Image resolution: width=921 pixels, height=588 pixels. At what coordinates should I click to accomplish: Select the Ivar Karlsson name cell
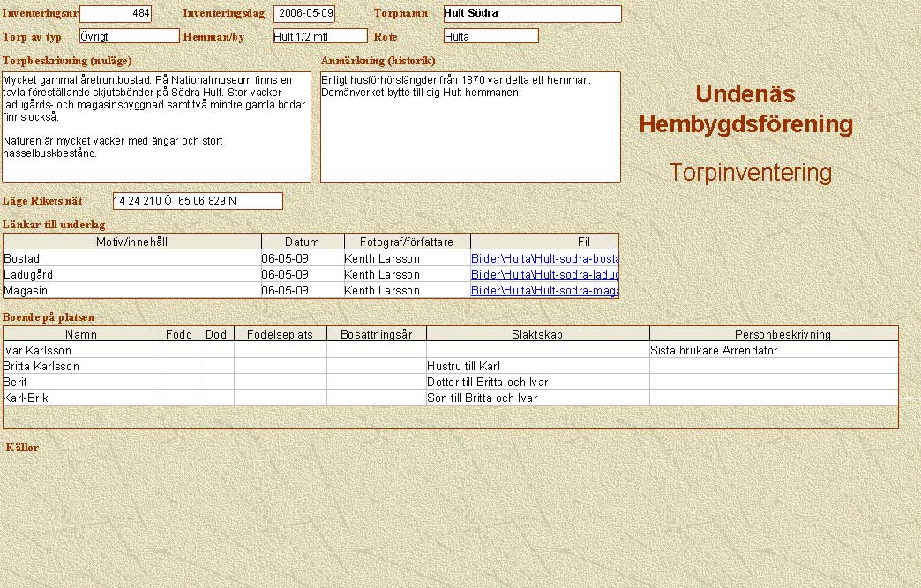(x=81, y=351)
